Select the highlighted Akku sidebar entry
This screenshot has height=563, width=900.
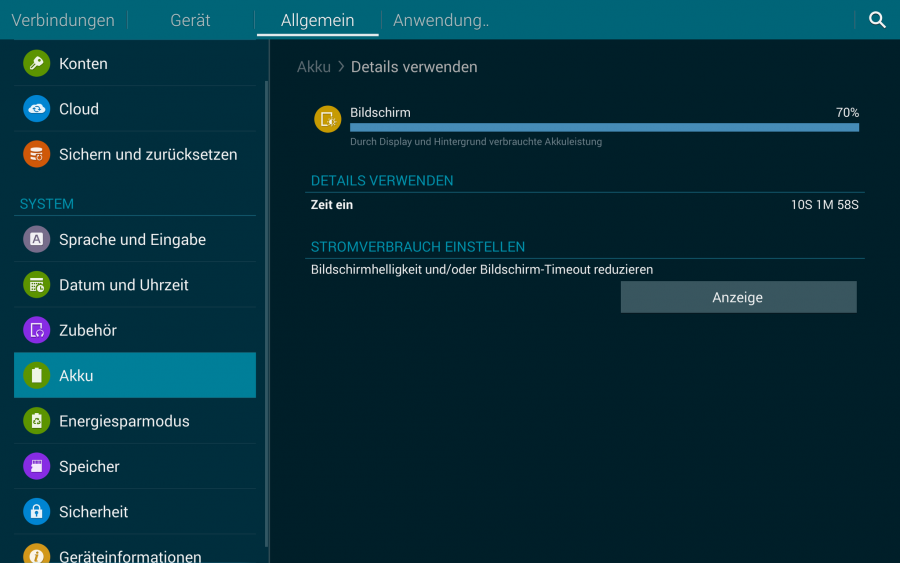click(x=135, y=376)
